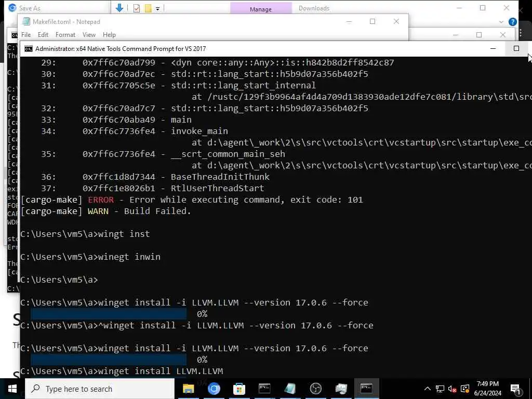Screen dimensions: 532x399
Task: Click the '__scrt_common_main_seh' stack frame text
Action: (228, 154)
